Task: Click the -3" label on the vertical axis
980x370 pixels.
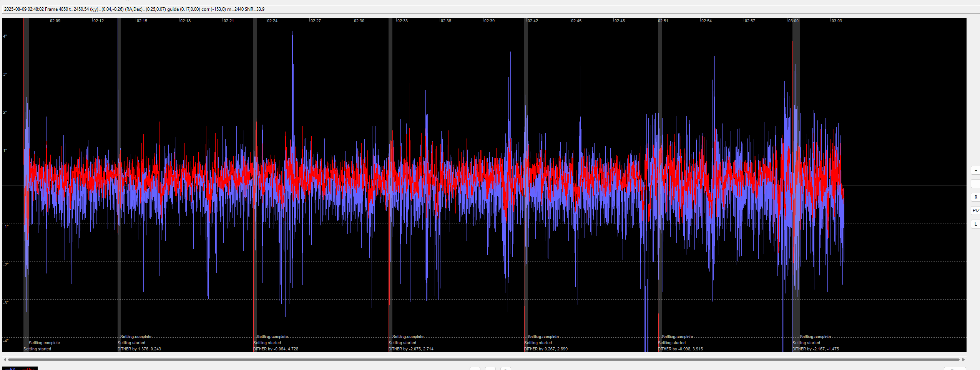Action: point(6,303)
